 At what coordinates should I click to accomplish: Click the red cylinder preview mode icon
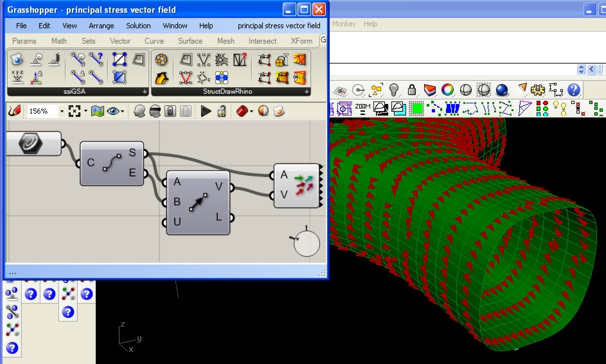[x=242, y=111]
